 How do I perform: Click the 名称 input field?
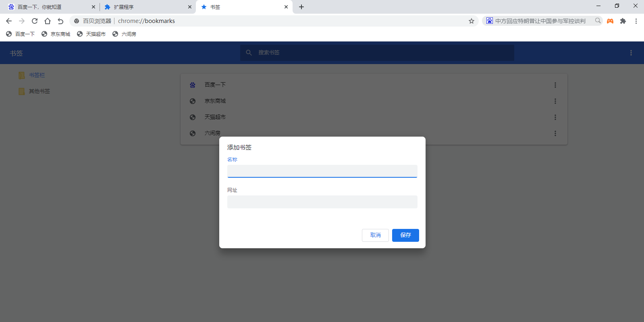322,171
